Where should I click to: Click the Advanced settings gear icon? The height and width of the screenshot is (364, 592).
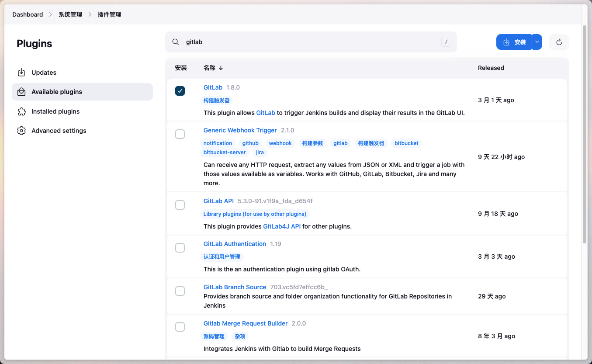pos(21,131)
